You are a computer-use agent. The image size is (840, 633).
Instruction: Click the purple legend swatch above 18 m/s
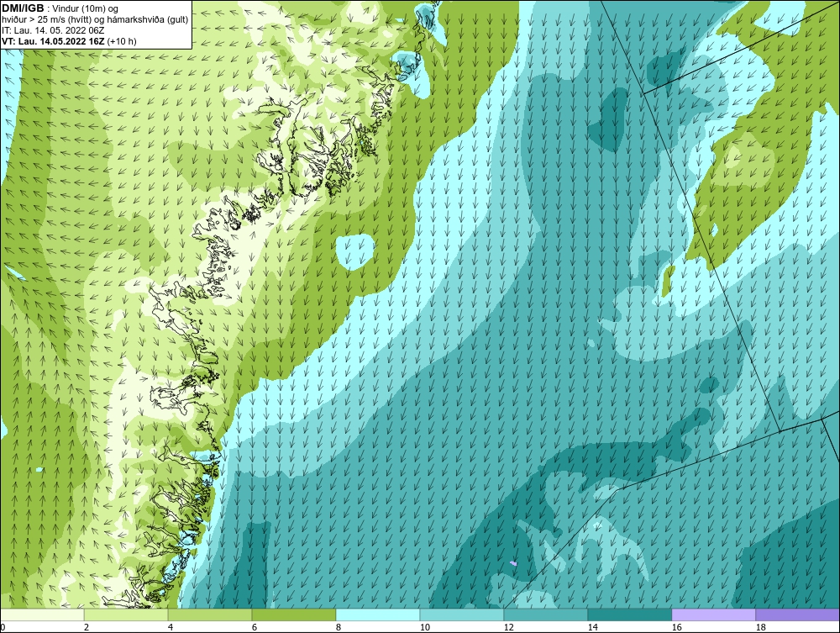coord(798,615)
